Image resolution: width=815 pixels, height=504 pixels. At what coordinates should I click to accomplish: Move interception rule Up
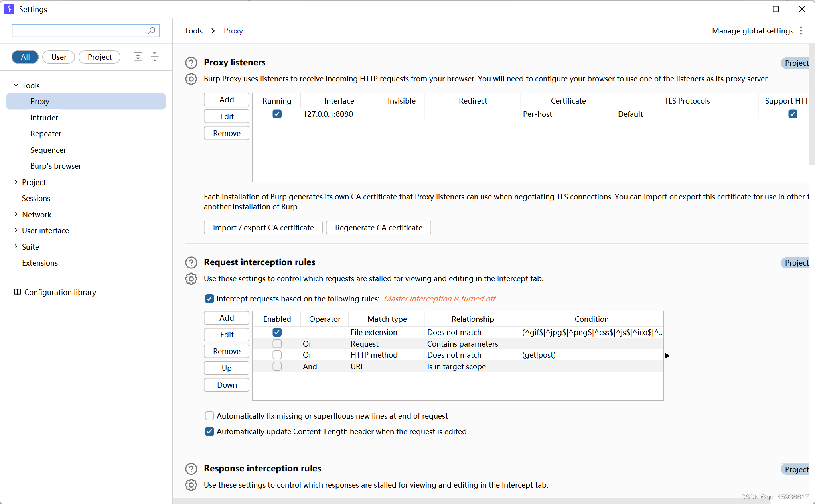227,368
